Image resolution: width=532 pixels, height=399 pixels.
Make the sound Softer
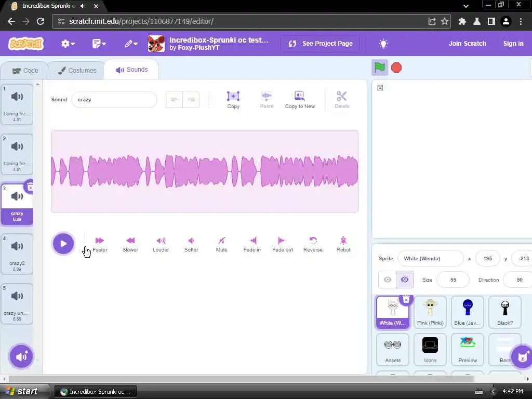tap(191, 244)
